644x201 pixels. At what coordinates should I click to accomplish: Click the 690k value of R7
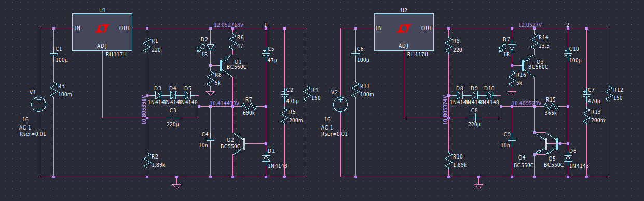pos(249,113)
